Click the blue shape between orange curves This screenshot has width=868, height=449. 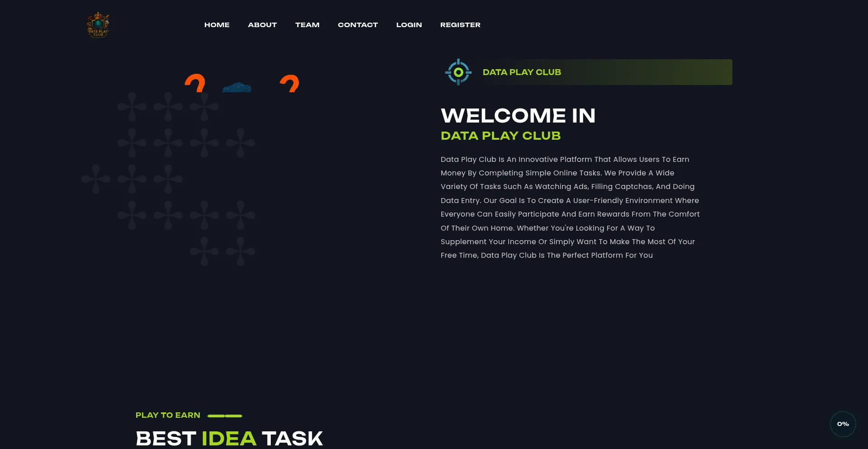(236, 87)
